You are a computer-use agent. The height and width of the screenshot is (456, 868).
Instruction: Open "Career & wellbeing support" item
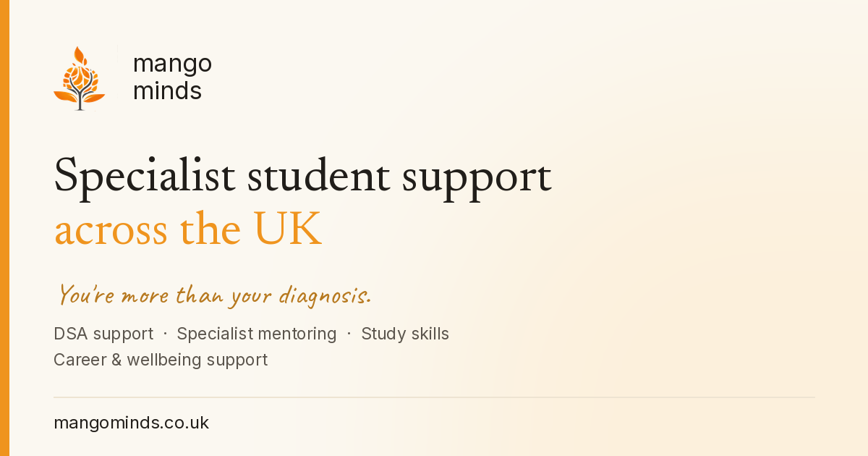pos(161,360)
